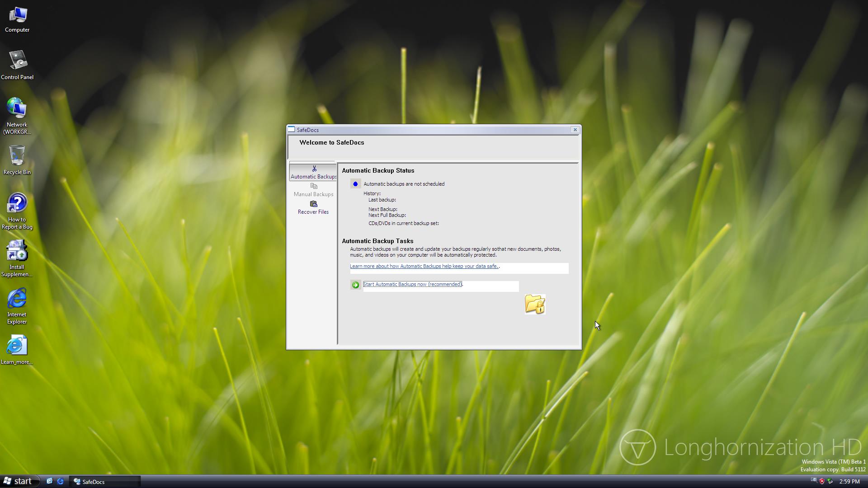Launch Internet Explorer from desktop
Viewport: 868px width, 488px height.
tap(17, 304)
